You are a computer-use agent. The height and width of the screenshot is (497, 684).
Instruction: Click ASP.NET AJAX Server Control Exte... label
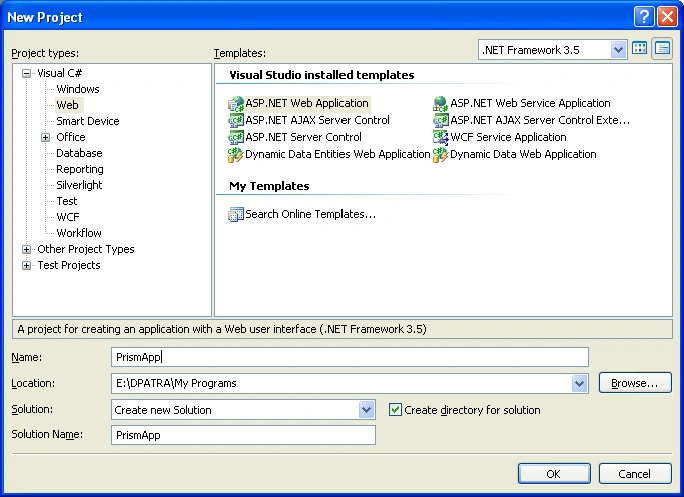540,120
